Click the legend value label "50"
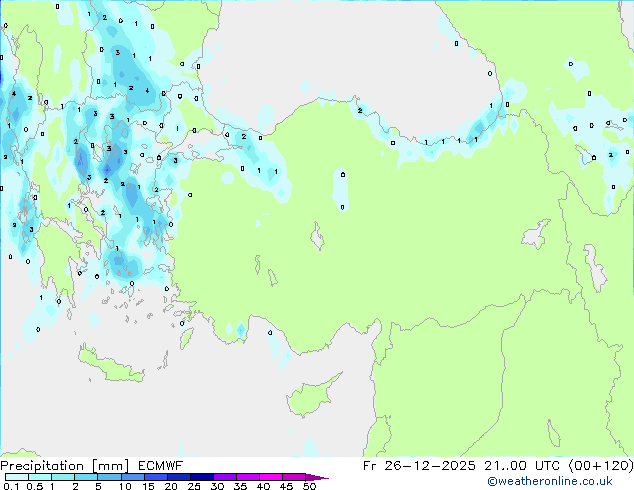Viewport: 634px width, 490px height. [310, 486]
